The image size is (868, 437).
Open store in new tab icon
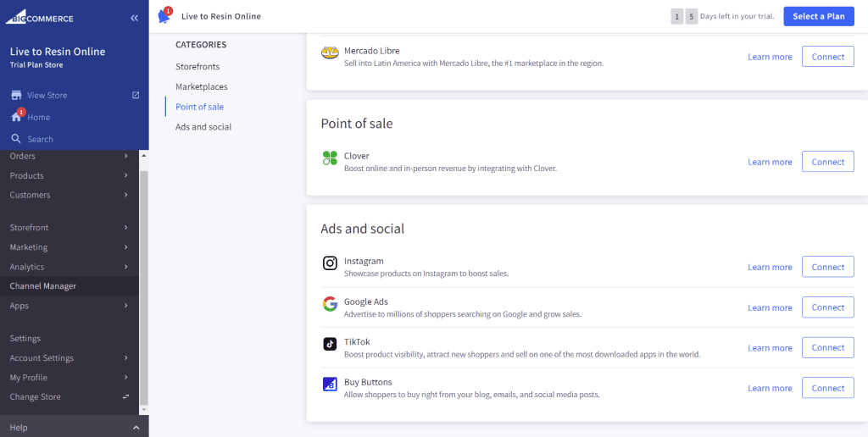(x=136, y=95)
